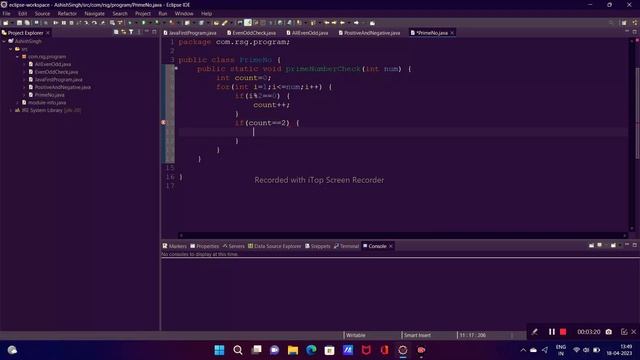
Task: Collapse the AshishSingh project node
Action: [x=4, y=41]
